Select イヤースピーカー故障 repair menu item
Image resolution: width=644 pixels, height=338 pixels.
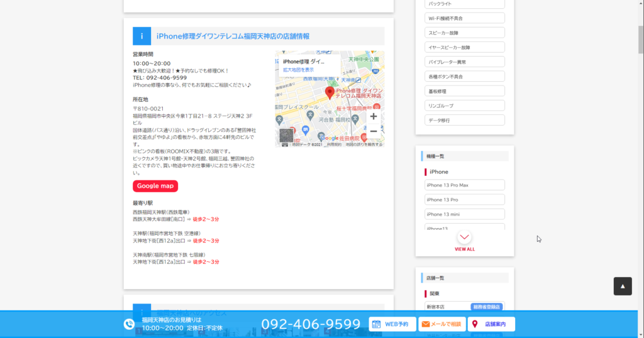[465, 47]
